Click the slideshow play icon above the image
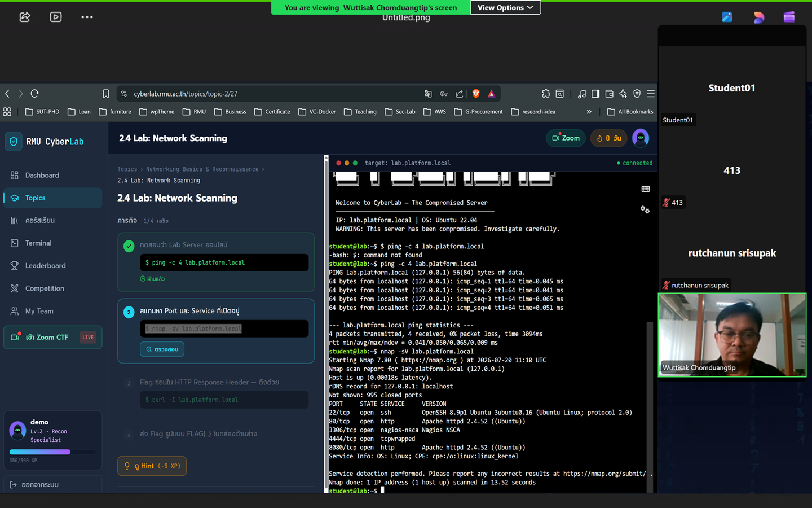This screenshot has height=508, width=812. [56, 17]
